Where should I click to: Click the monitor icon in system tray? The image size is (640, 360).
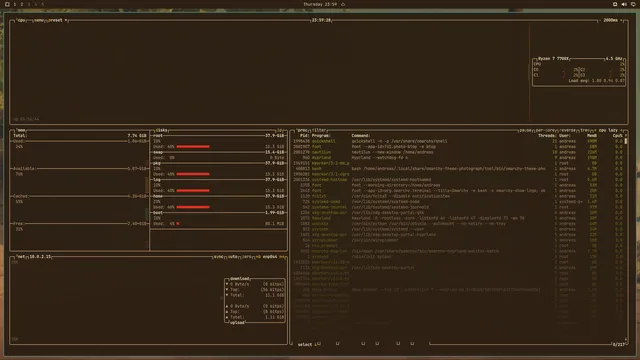click(x=633, y=4)
